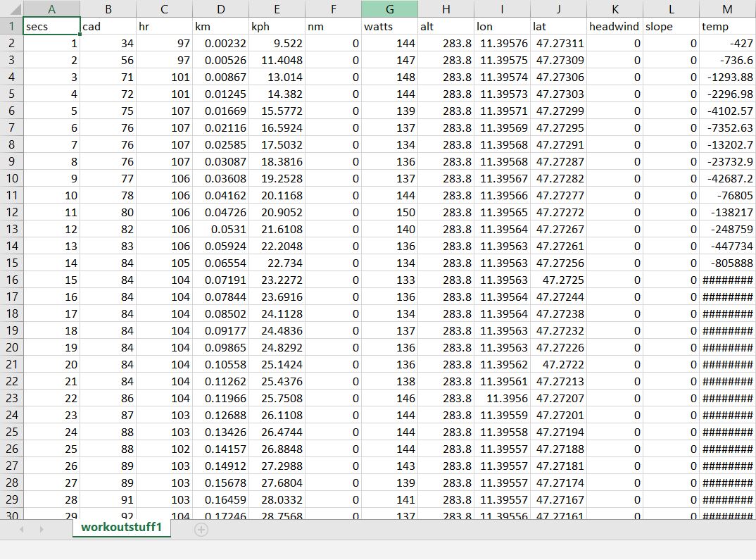The height and width of the screenshot is (560, 756).
Task: Click the 'nm' header cell
Action: (x=333, y=26)
